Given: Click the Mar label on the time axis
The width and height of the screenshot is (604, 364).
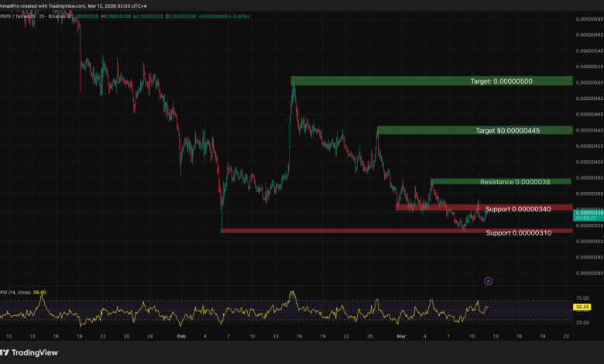Looking at the screenshot, I should [x=400, y=337].
